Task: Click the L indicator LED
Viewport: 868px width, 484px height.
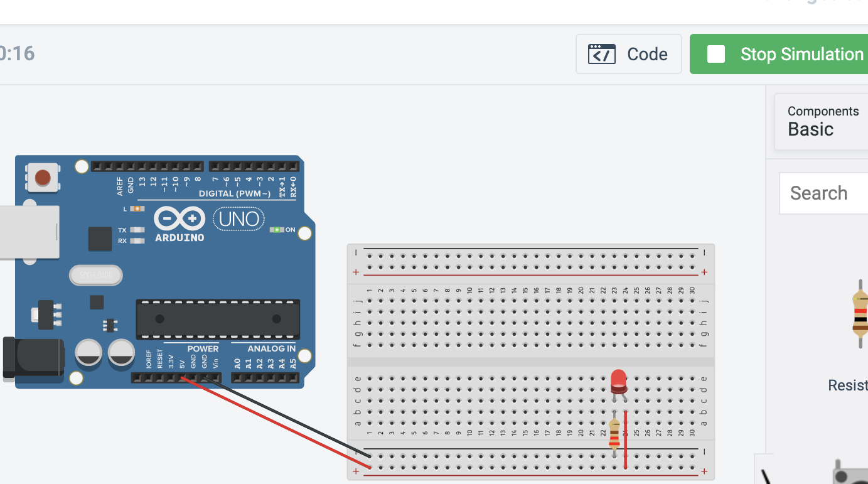Action: tap(137, 208)
